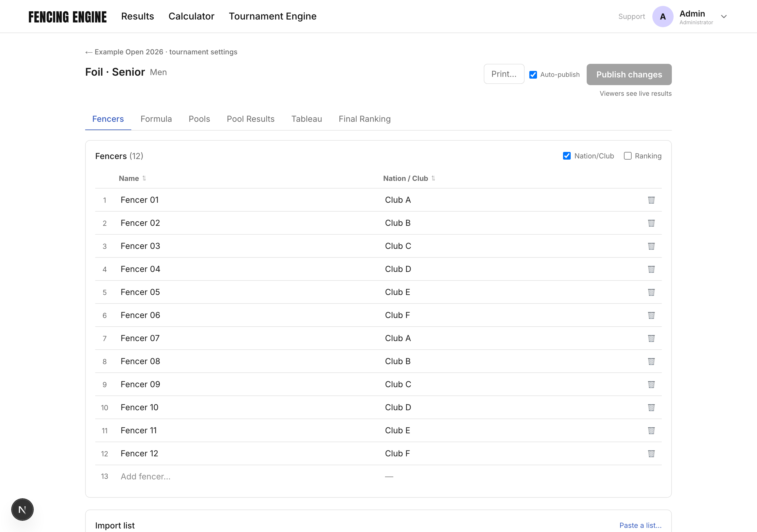Screen dimensions: 757x532
Task: Switch to the Formula tab
Action: click(x=156, y=119)
